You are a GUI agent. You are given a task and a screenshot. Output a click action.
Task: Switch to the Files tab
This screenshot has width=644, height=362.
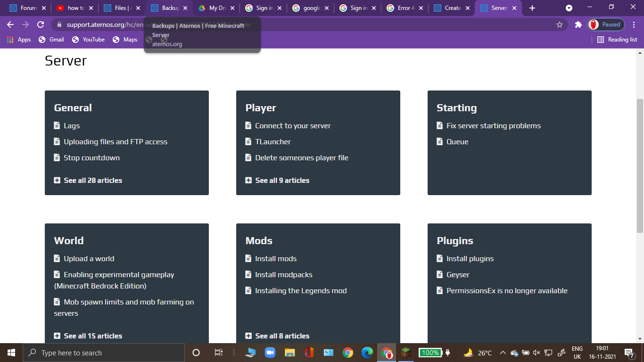tap(122, 8)
